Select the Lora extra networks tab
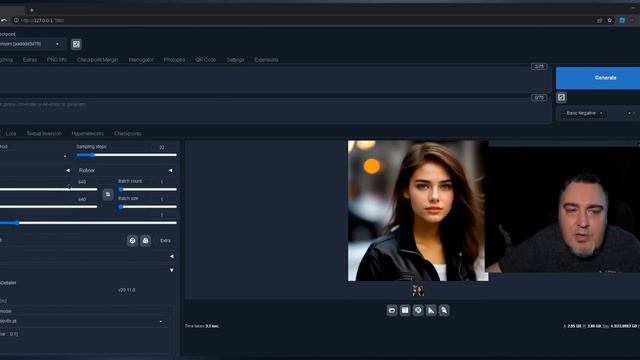640x360 pixels. [11, 133]
